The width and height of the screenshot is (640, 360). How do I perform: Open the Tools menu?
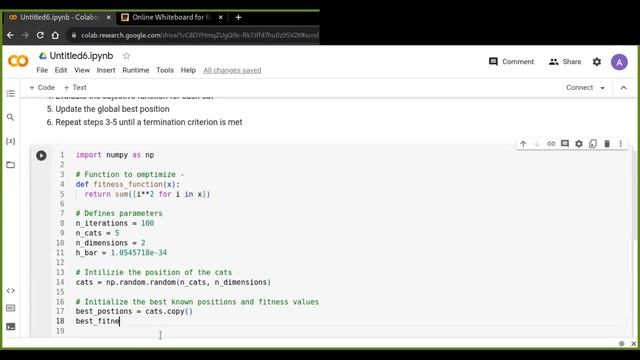pyautogui.click(x=165, y=70)
